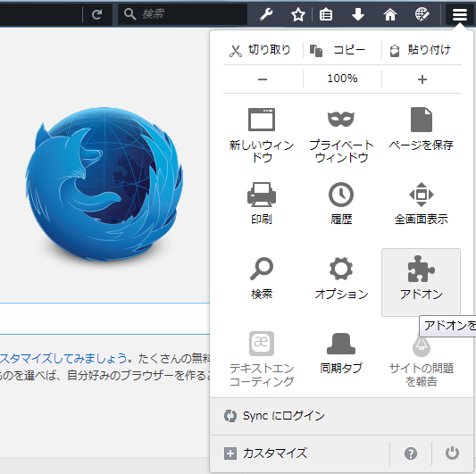This screenshot has height=474, width=476.
Task: Open developer tools wrench icon
Action: (x=266, y=14)
